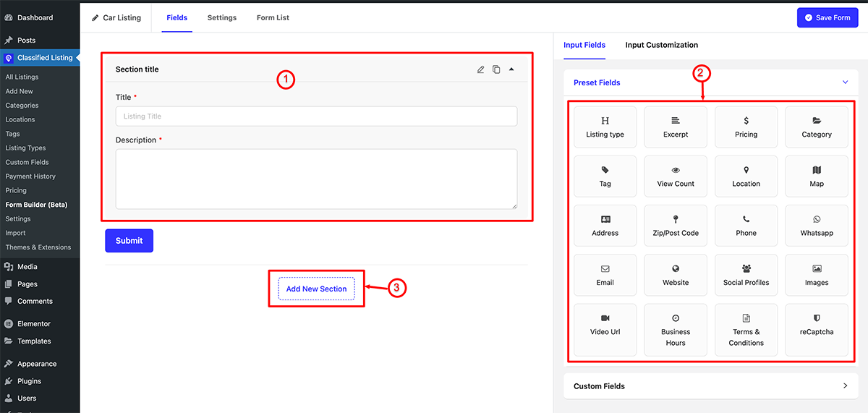Expand the Custom Fields panel
The width and height of the screenshot is (868, 413).
(x=845, y=386)
